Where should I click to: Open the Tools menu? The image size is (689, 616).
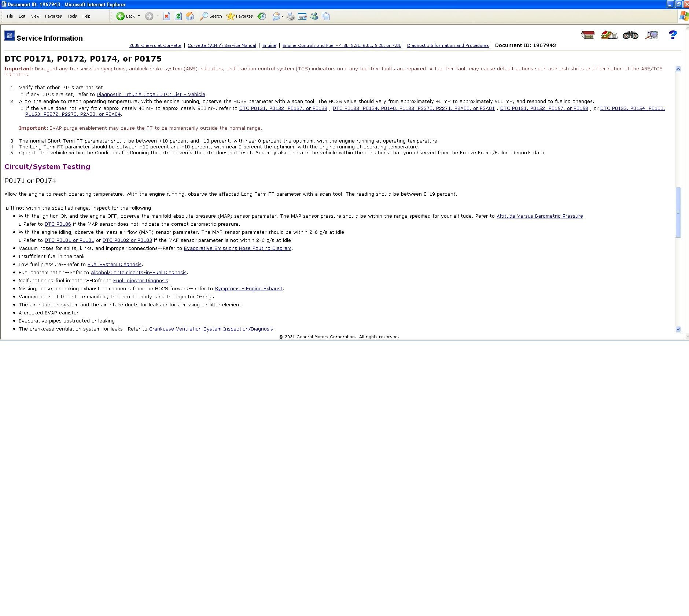coord(72,16)
